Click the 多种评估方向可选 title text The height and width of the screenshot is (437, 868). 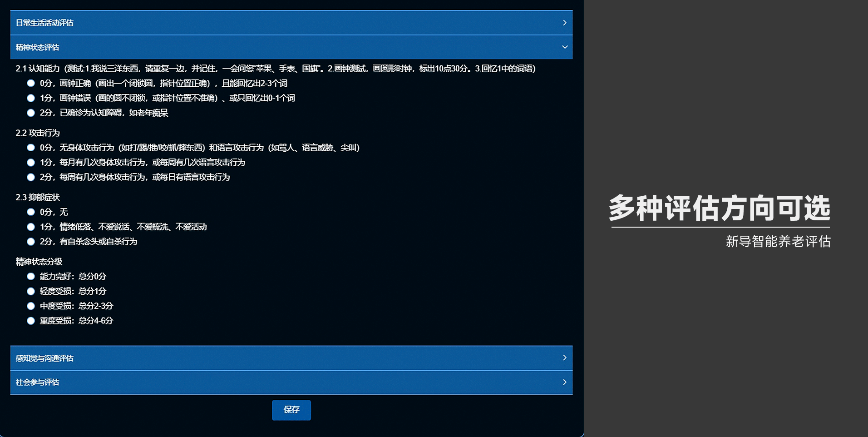(720, 208)
